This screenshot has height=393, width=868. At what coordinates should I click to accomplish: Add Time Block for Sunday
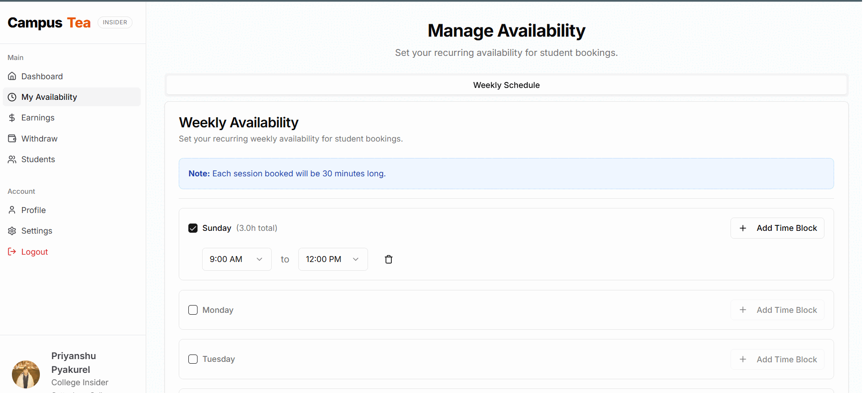[777, 228]
